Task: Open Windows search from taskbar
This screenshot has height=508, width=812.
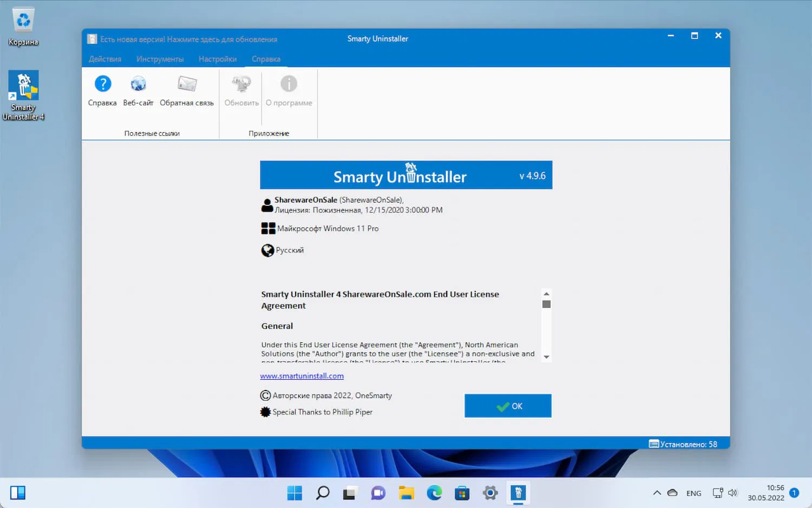Action: pos(322,493)
